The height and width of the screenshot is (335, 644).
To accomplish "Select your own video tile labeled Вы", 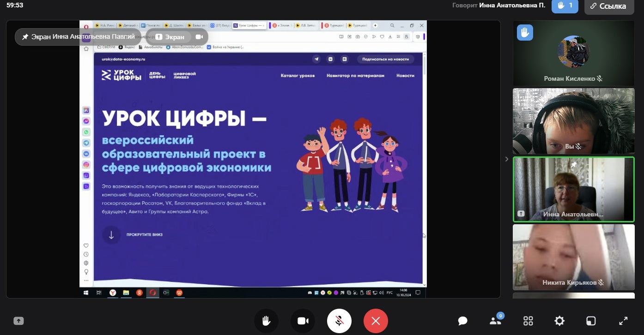I will point(573,121).
